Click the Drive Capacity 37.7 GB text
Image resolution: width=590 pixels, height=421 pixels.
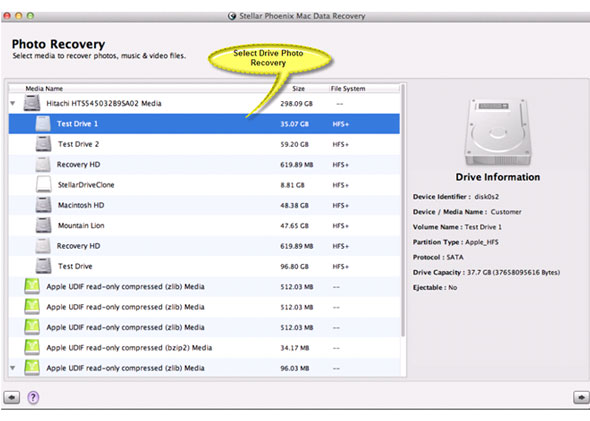(x=486, y=272)
